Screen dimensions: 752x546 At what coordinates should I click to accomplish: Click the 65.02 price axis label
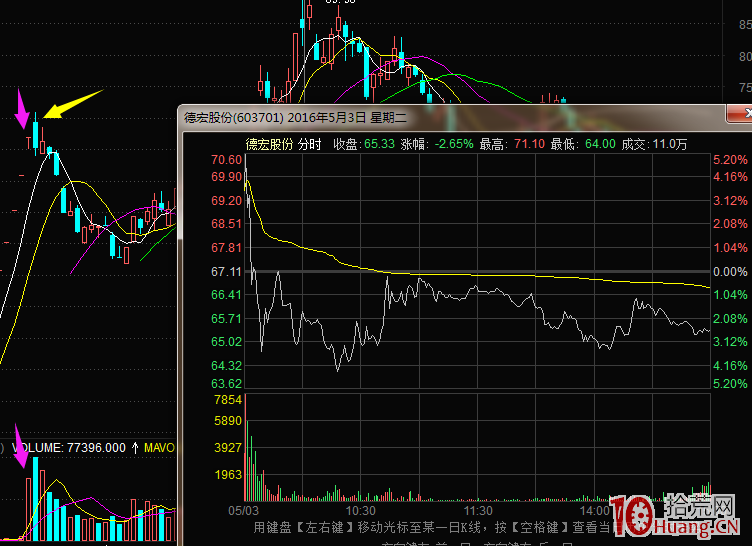226,342
